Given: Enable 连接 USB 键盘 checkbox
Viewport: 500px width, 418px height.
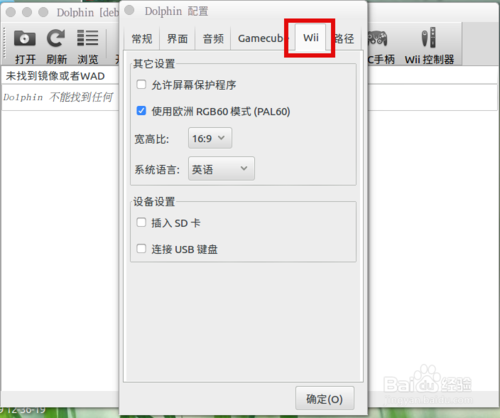Looking at the screenshot, I should (x=141, y=248).
